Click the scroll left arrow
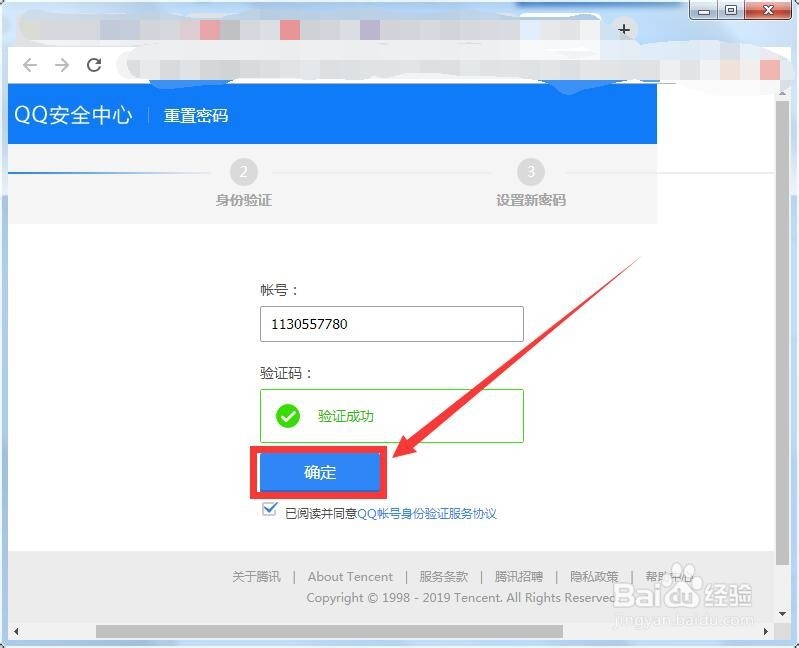This screenshot has height=648, width=799. pos(16,632)
